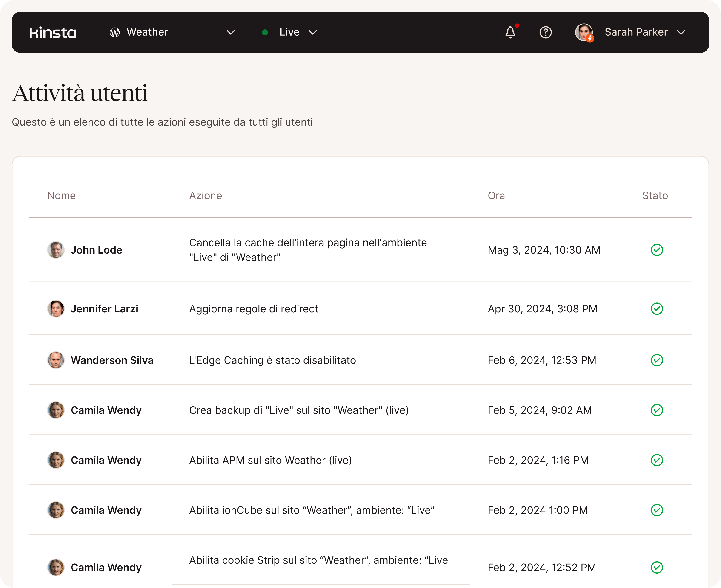Image resolution: width=721 pixels, height=588 pixels.
Task: Expand the Live environment dropdown
Action: [312, 33]
